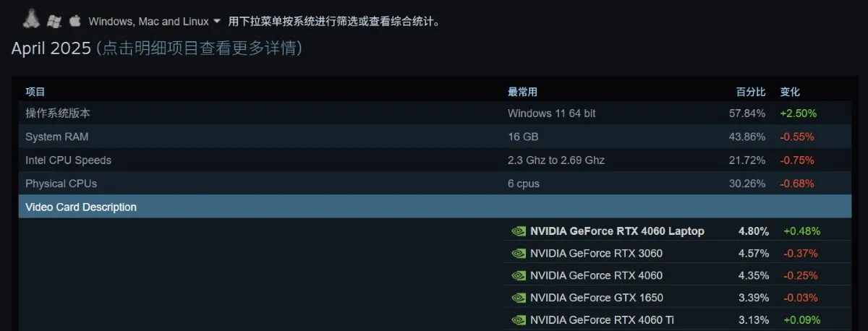The height and width of the screenshot is (331, 868).
Task: Click the 最常用 column header
Action: (522, 92)
